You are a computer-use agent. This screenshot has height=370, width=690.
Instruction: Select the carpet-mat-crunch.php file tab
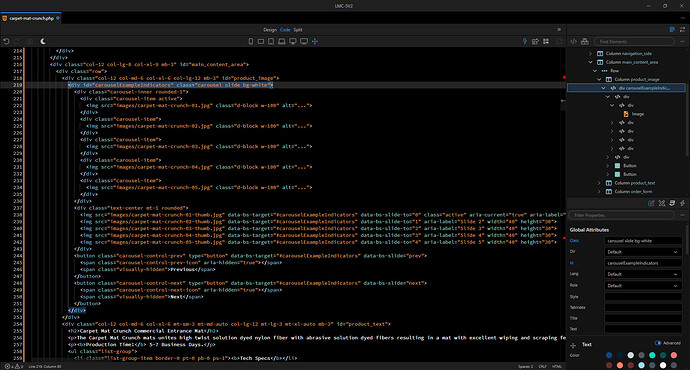(x=31, y=18)
